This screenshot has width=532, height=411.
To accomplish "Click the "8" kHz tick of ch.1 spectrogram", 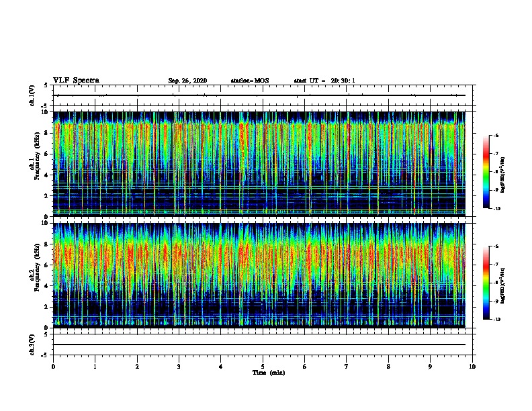I will pyautogui.click(x=47, y=133).
